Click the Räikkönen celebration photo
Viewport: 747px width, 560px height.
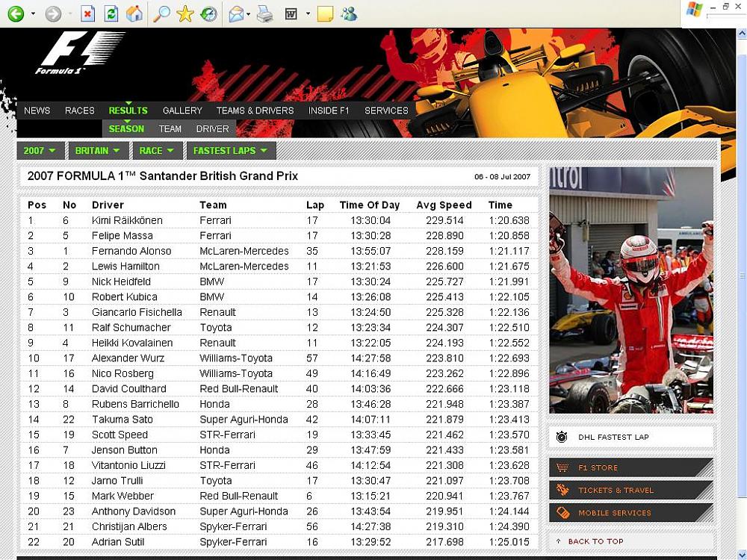coord(630,290)
